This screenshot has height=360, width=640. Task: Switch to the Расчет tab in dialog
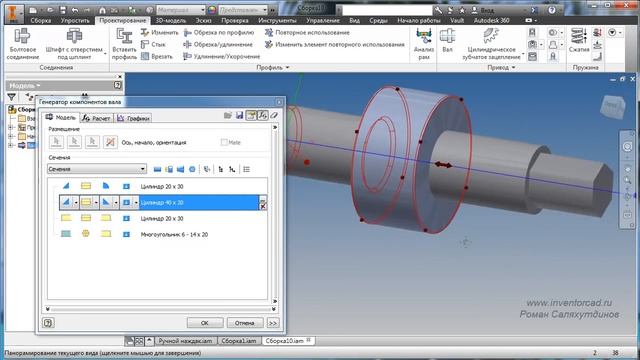(x=96, y=118)
